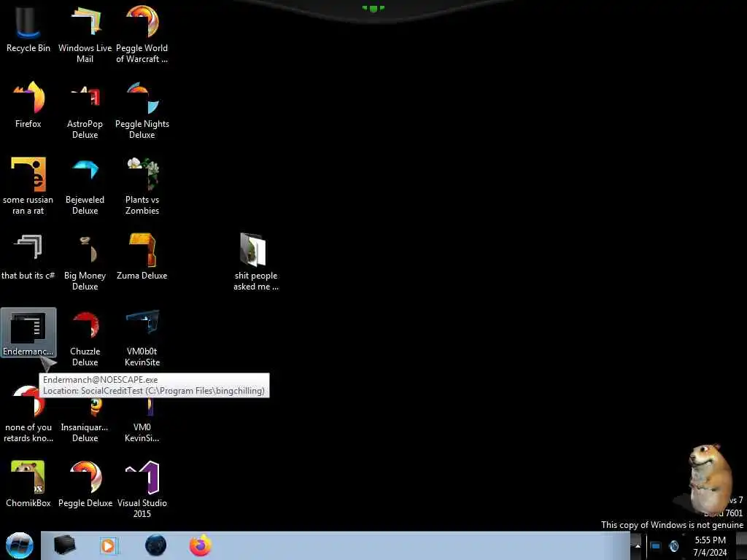Select the Firefox desktop shortcut
Image resolution: width=747 pixels, height=560 pixels.
pos(28,105)
